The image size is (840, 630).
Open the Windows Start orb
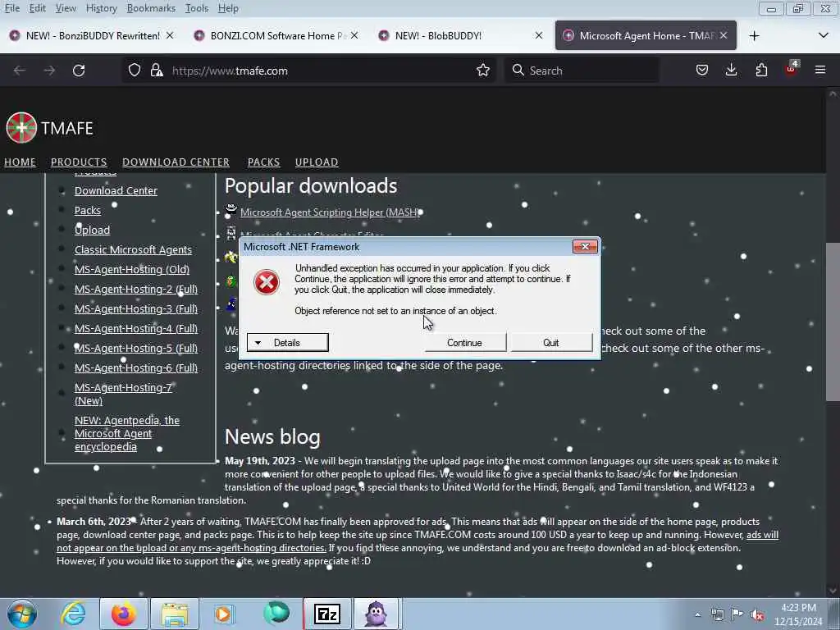click(22, 614)
